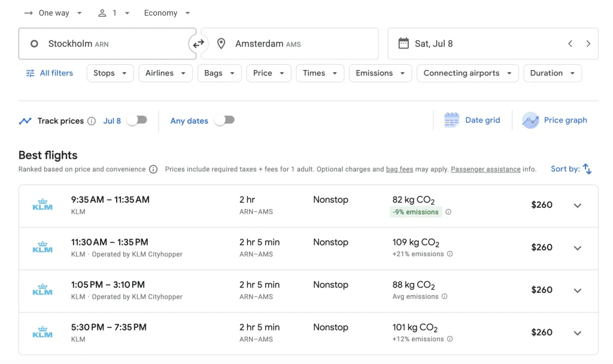Open All filters panel
The height and width of the screenshot is (364, 613).
[x=50, y=73]
